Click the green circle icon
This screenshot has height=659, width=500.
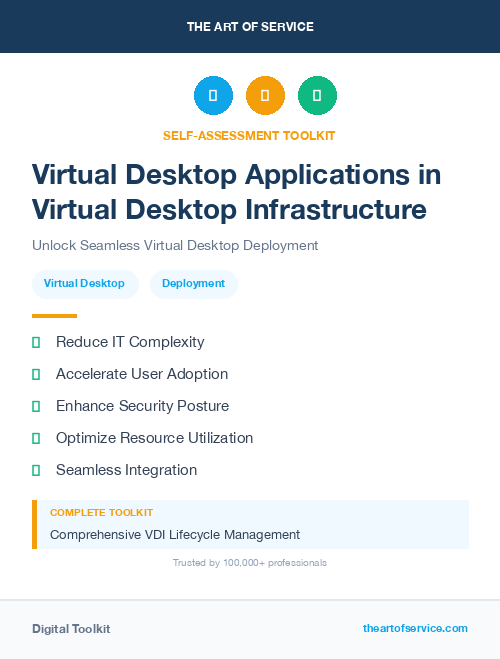317,95
